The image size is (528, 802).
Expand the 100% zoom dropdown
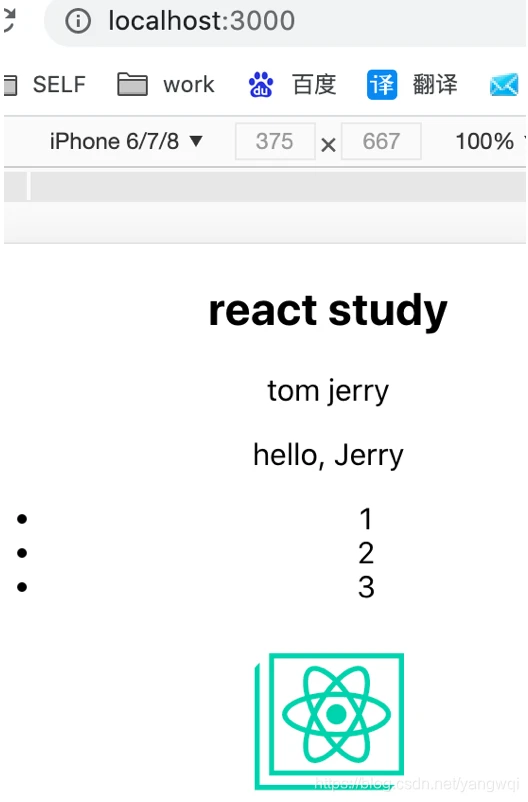tap(489, 141)
